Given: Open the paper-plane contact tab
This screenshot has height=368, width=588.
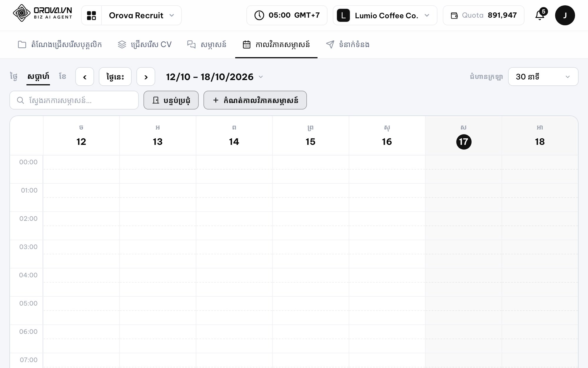Looking at the screenshot, I should pyautogui.click(x=348, y=44).
